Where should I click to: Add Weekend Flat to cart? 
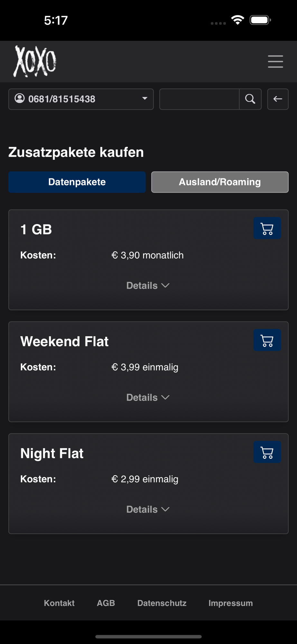pos(267,340)
